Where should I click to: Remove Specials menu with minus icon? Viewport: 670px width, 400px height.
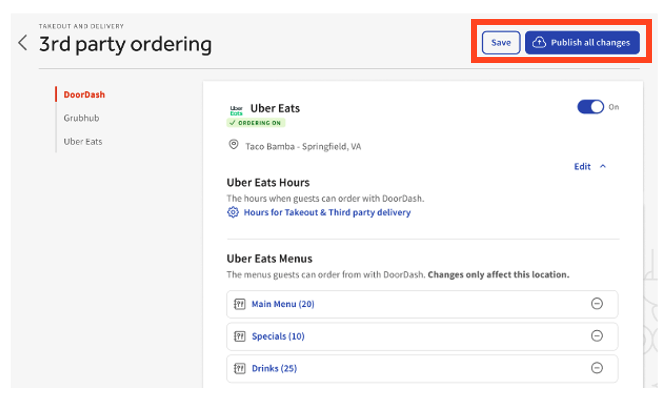[597, 336]
